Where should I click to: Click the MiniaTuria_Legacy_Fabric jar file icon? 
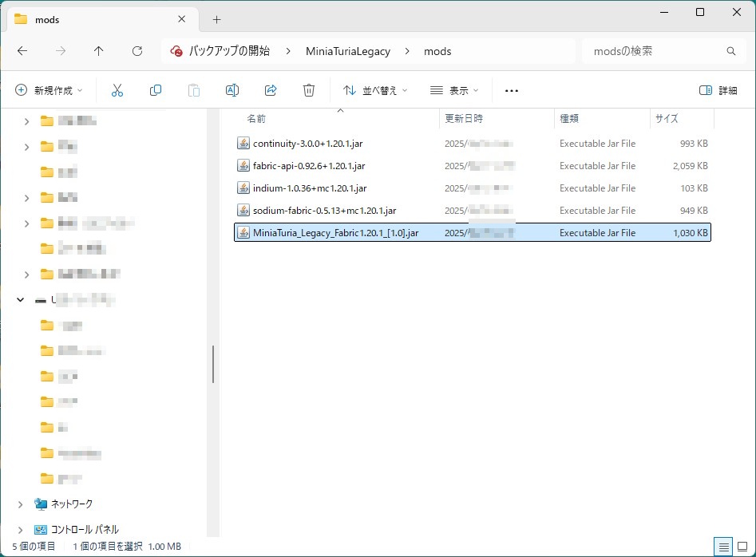click(243, 233)
